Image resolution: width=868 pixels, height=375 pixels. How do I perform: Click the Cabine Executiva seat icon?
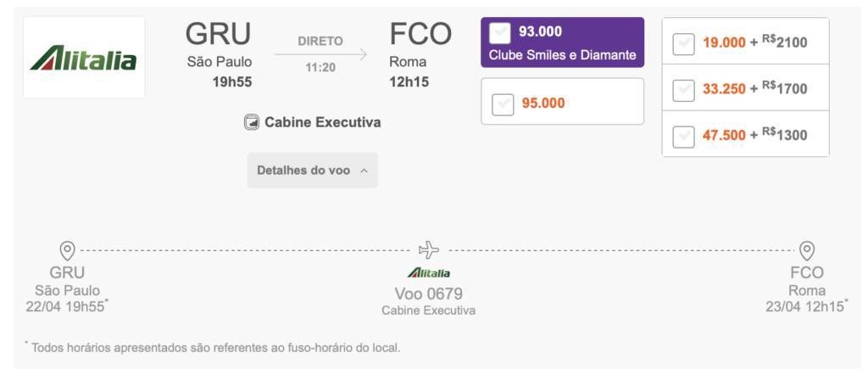click(252, 122)
